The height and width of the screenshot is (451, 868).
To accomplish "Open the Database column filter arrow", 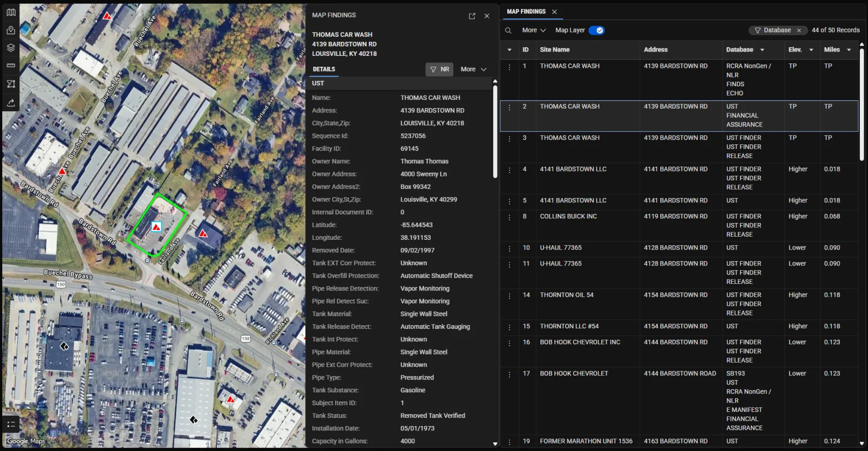I will pos(762,50).
